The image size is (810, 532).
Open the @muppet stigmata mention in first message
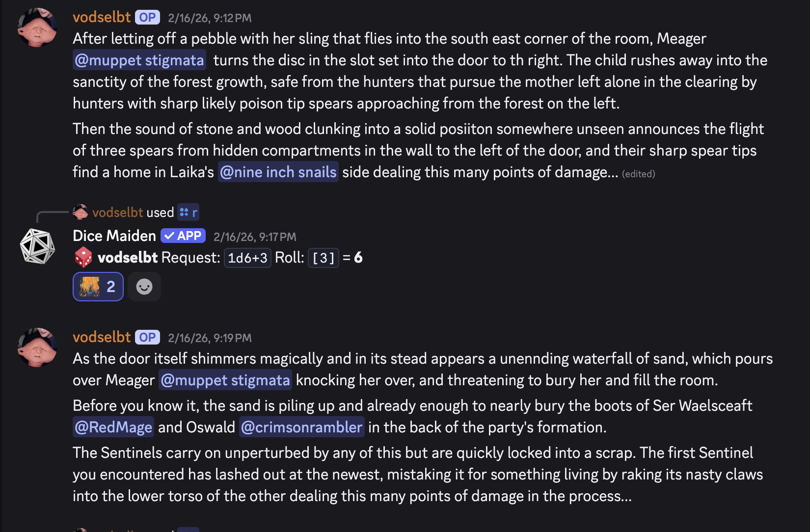139,60
